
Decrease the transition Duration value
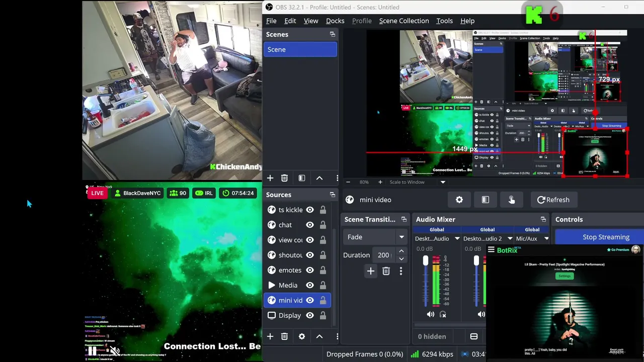pos(401,258)
